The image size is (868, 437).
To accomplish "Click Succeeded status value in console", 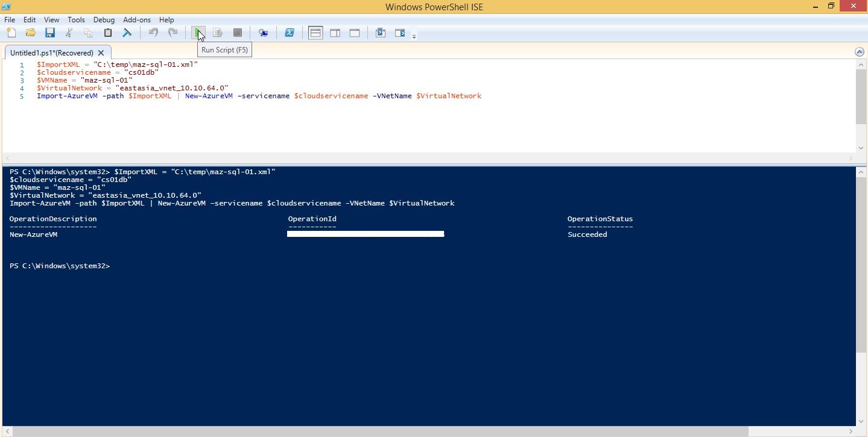I will pyautogui.click(x=588, y=234).
